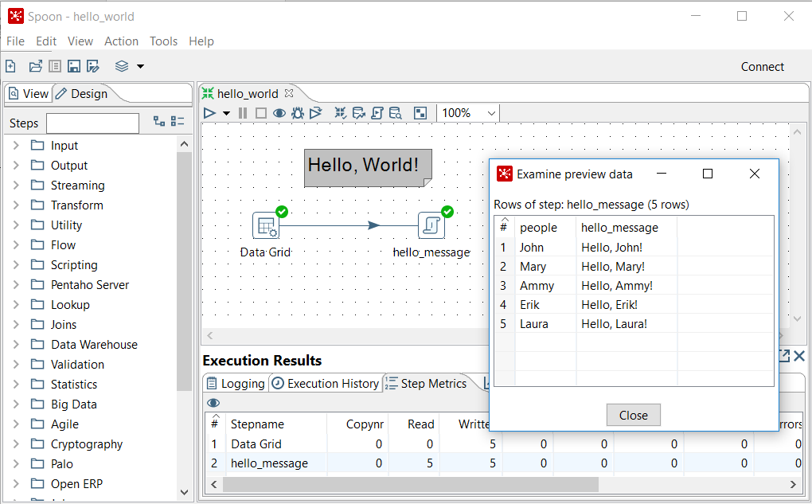812x504 pixels.
Task: Run impact analysis on the database icon
Action: click(x=358, y=113)
